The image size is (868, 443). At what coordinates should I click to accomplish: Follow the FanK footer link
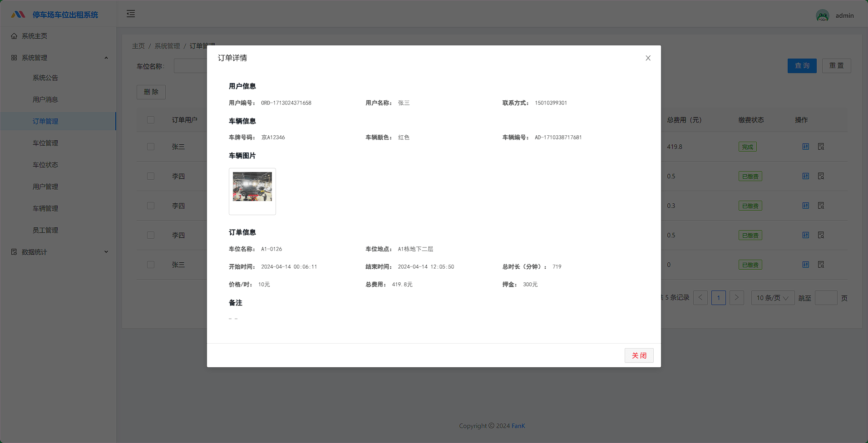pyautogui.click(x=518, y=426)
